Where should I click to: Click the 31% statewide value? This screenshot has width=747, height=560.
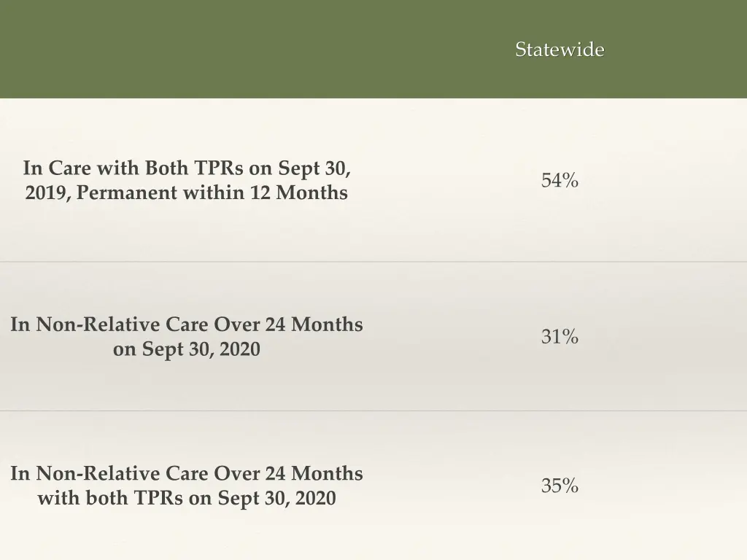pos(560,337)
